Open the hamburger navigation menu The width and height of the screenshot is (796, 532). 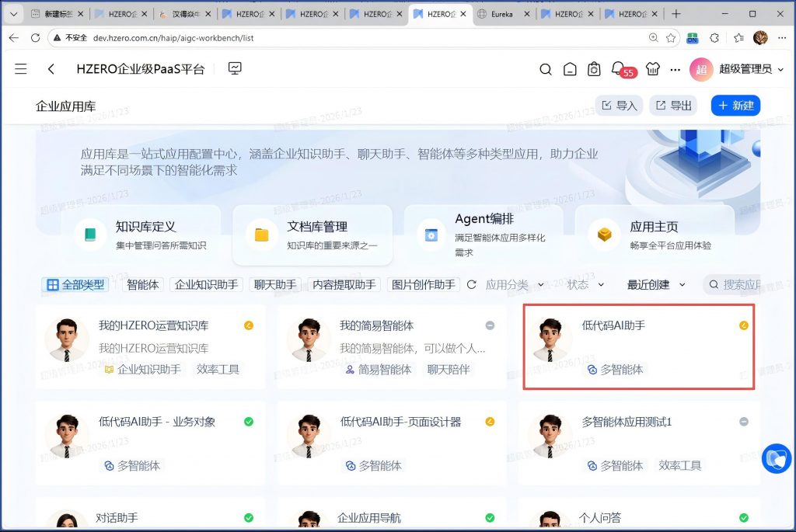(x=21, y=69)
